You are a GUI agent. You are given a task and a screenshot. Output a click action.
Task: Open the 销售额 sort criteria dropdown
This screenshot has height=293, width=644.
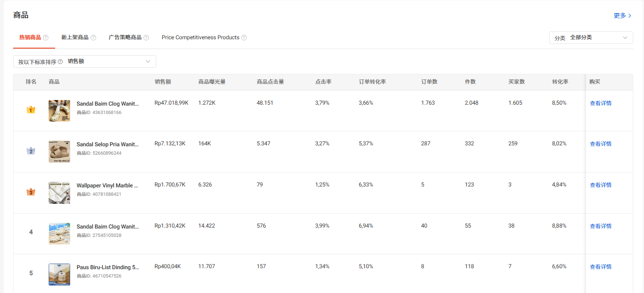pyautogui.click(x=85, y=62)
